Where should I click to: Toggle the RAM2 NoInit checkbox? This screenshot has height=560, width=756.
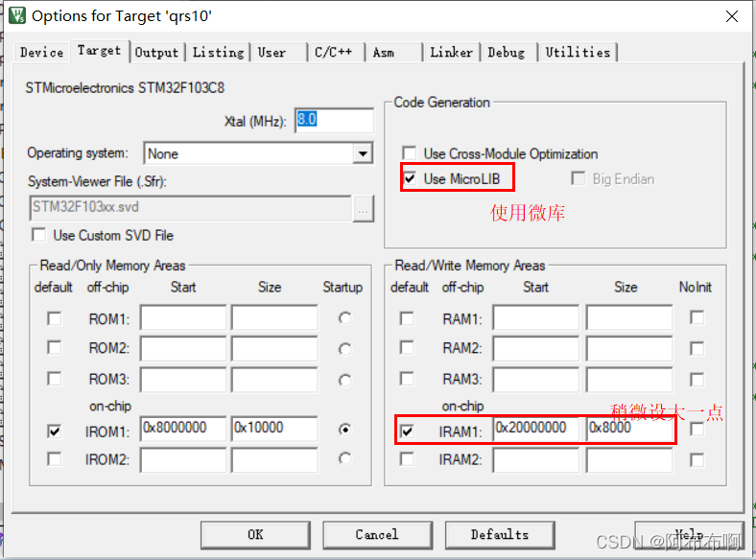[x=697, y=348]
